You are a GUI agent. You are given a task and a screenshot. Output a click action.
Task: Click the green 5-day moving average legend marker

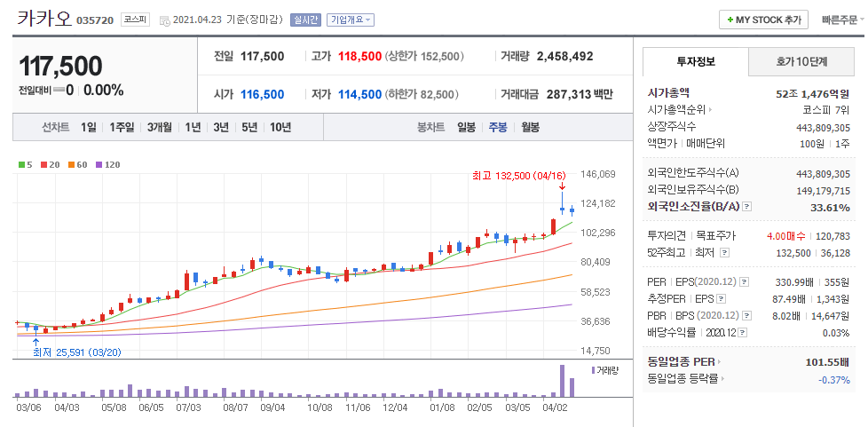tap(21, 164)
